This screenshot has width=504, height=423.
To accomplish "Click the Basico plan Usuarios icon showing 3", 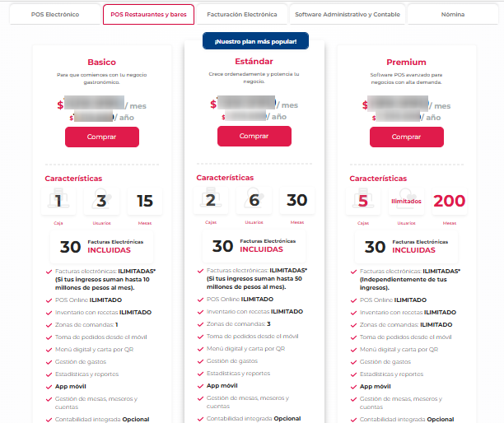I will coord(101,201).
